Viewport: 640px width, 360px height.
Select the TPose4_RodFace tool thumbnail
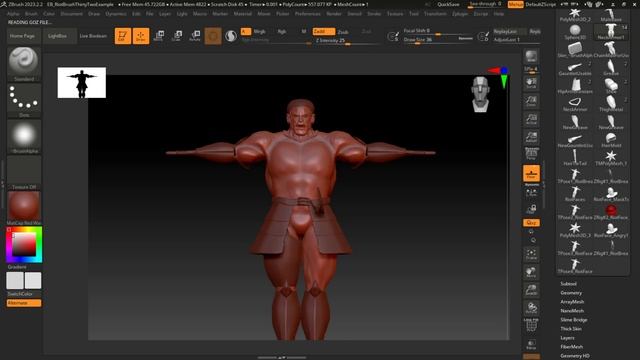point(575,265)
